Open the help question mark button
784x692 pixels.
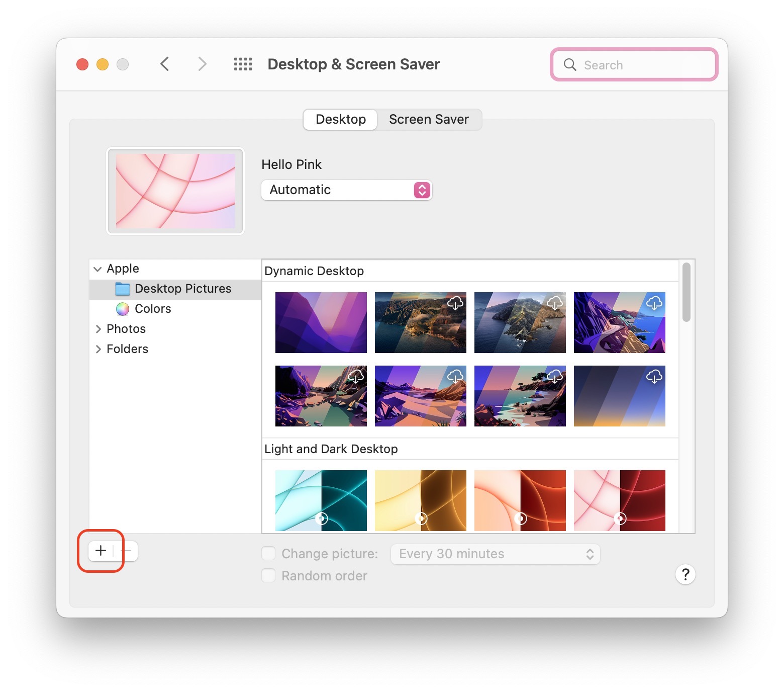(x=685, y=574)
